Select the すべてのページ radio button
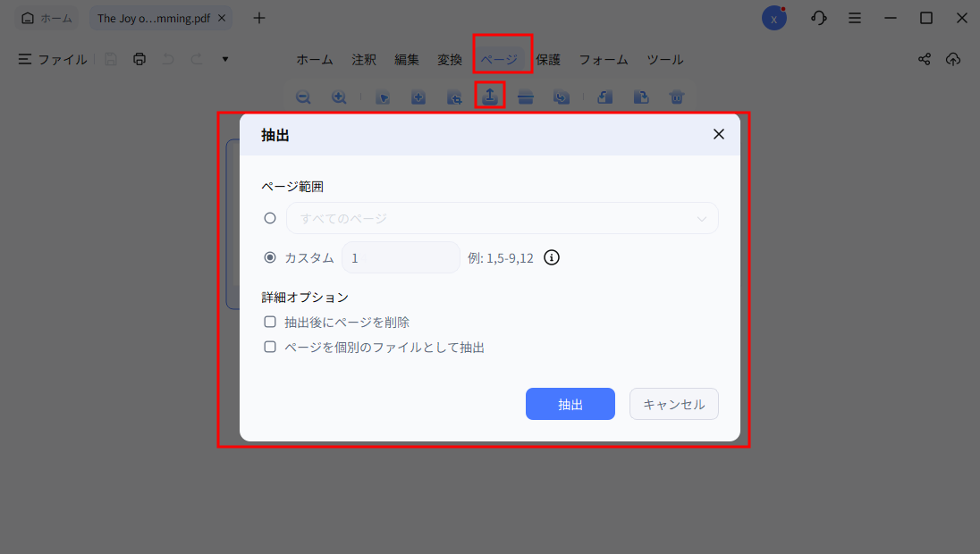This screenshot has width=980, height=554. (x=269, y=217)
